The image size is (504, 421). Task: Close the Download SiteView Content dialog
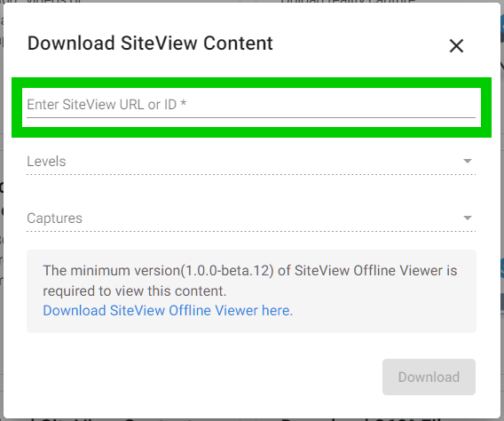456,45
